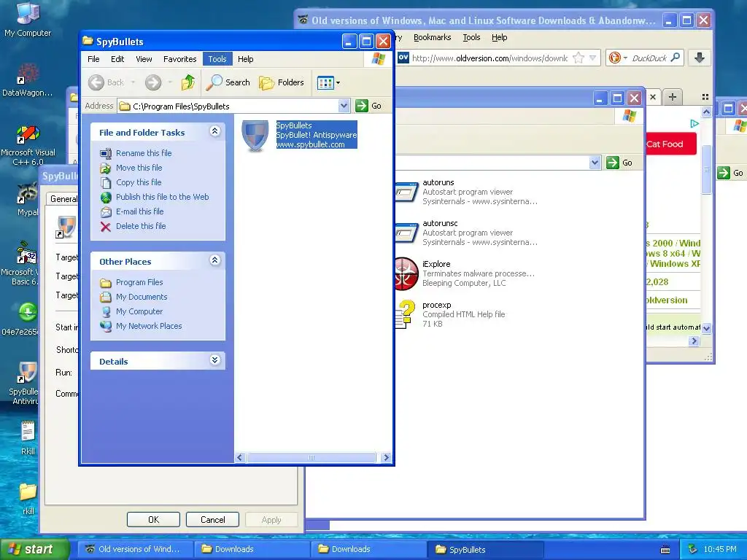Open address dropdown in Downloads window
Screen dimensions: 747x560
[595, 163]
